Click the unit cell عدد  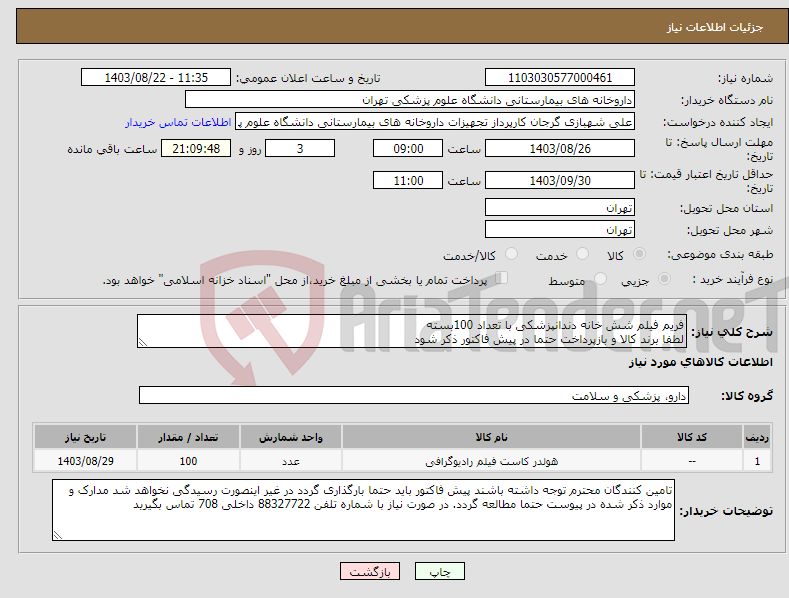(x=291, y=461)
